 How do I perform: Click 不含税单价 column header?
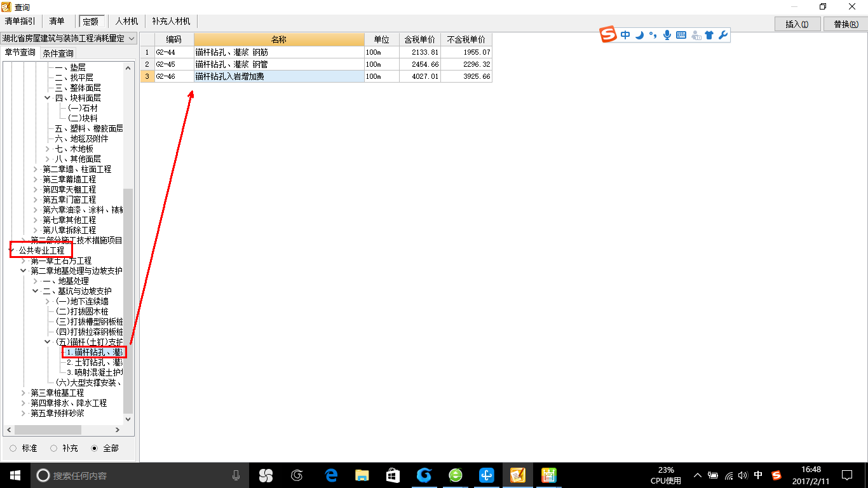pos(466,39)
